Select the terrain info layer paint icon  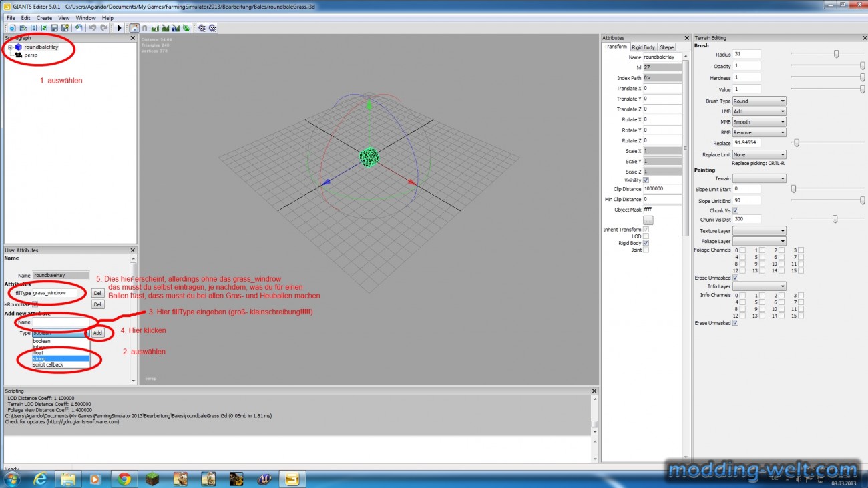[176, 28]
